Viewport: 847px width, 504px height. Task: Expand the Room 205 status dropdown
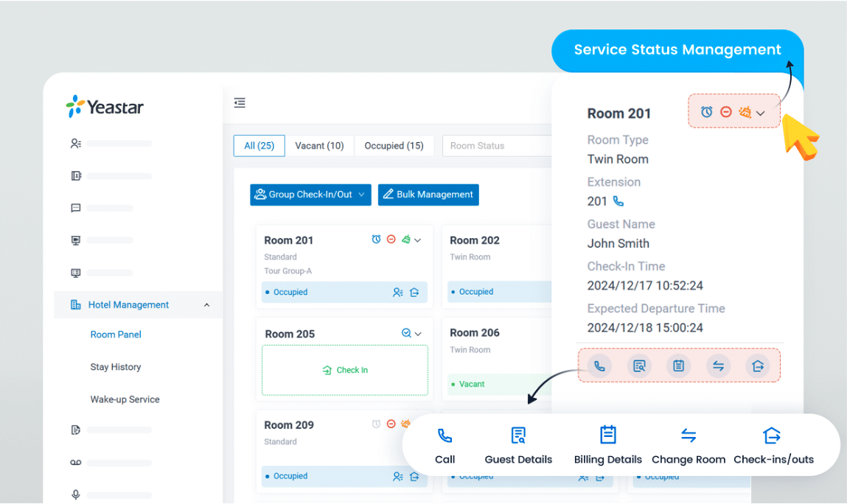(418, 334)
